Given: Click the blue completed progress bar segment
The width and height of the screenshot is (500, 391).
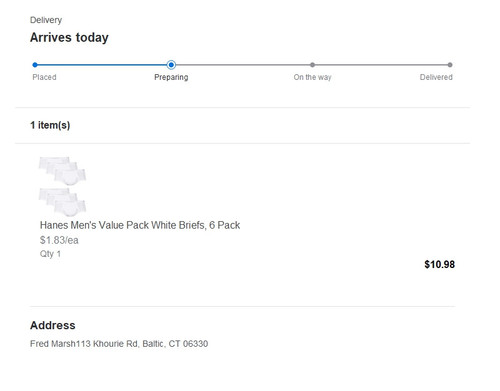Looking at the screenshot, I should coord(102,65).
